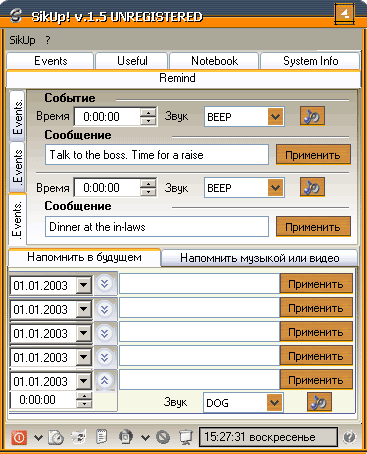Click Применить in the second future reminder row
Image resolution: width=367 pixels, height=454 pixels.
pyautogui.click(x=316, y=308)
